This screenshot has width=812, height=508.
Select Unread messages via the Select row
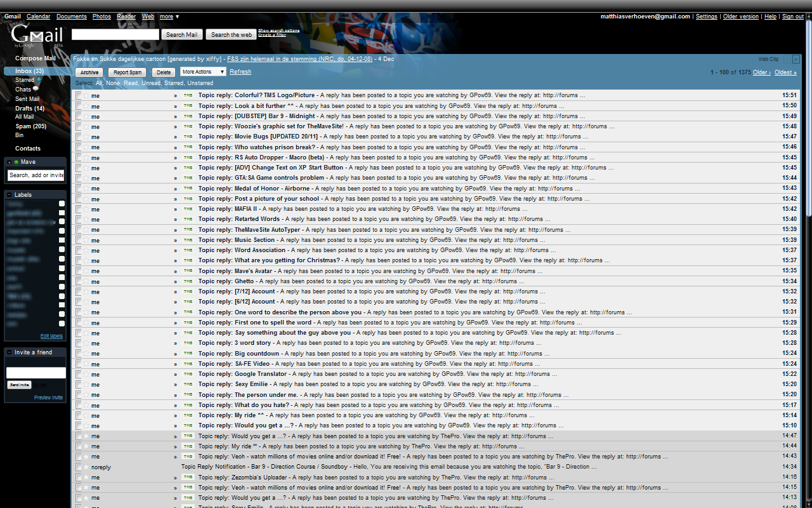(152, 83)
